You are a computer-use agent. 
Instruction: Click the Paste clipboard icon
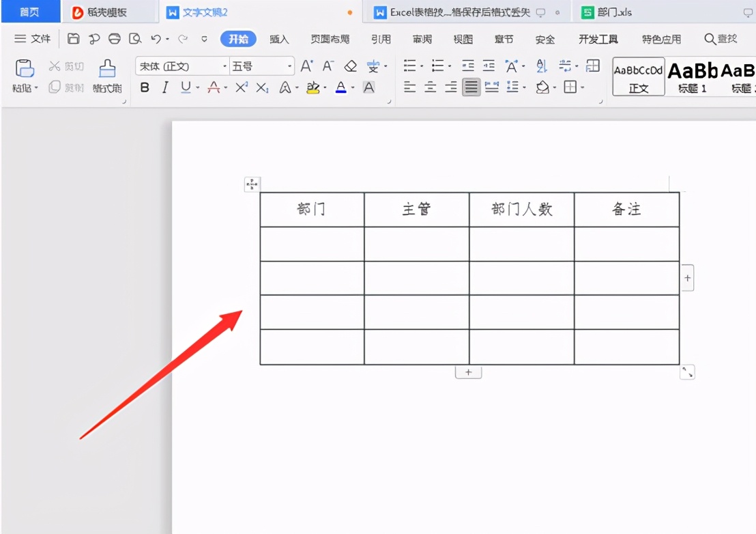click(x=25, y=68)
